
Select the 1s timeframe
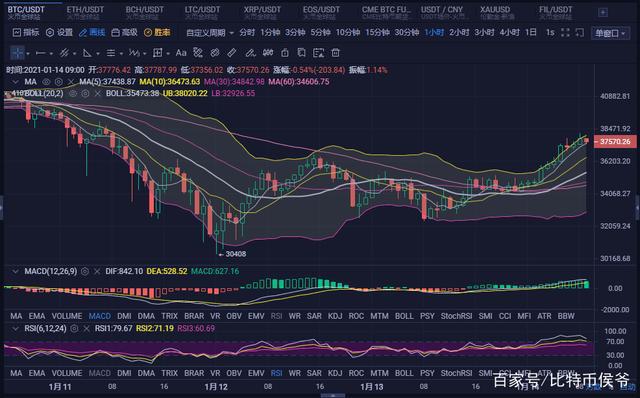coord(550,33)
